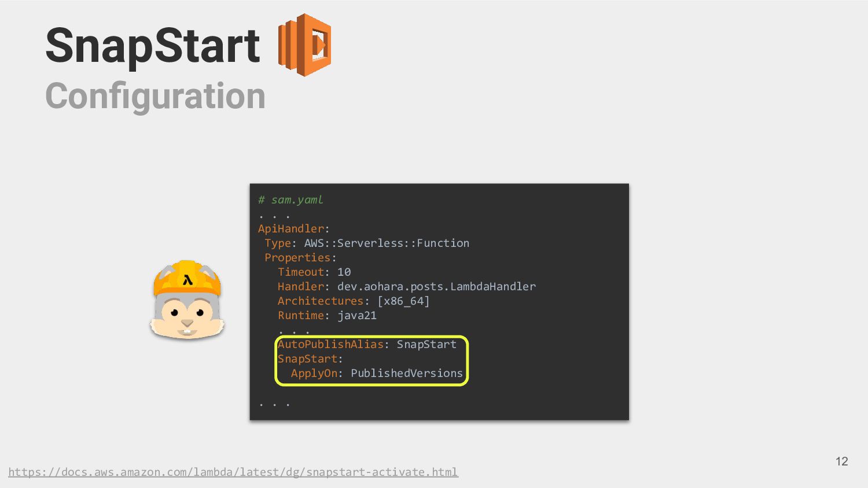The image size is (868, 488).
Task: Click the 'Properties:' code line
Action: [x=300, y=257]
